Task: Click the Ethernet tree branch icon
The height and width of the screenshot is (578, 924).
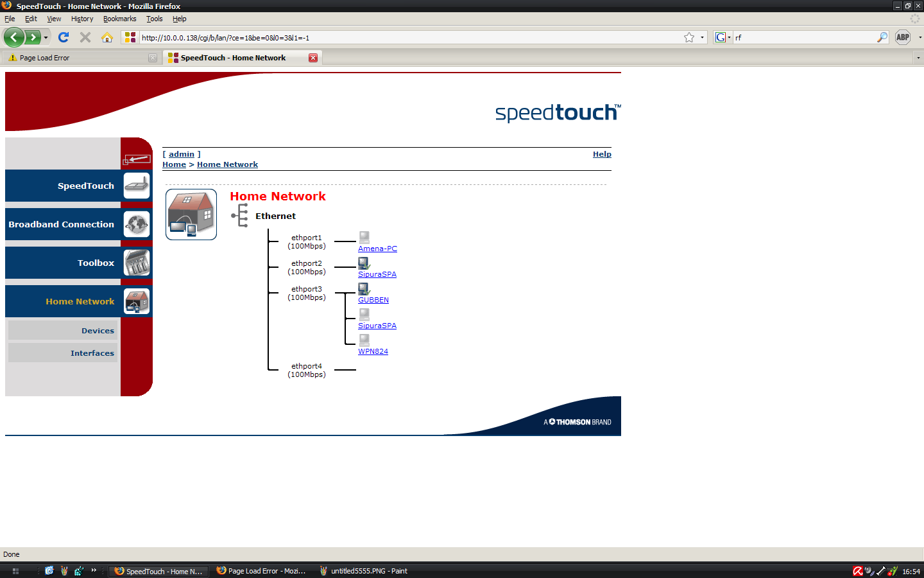Action: point(240,215)
